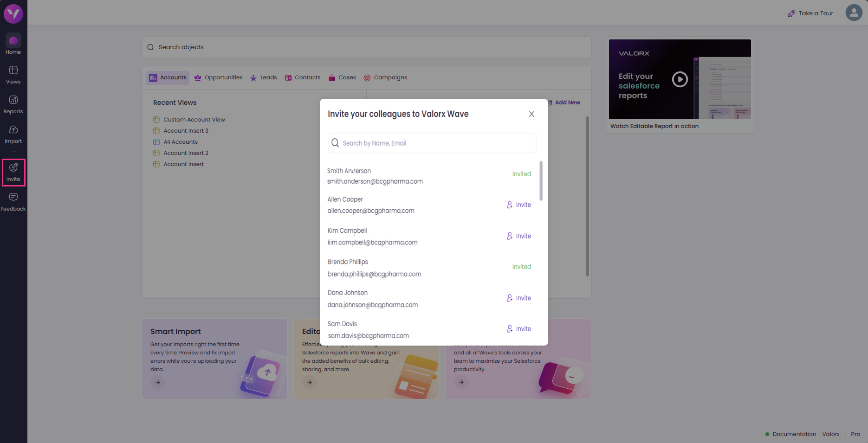Select the Accounts tab
The width and height of the screenshot is (868, 443).
coord(168,77)
